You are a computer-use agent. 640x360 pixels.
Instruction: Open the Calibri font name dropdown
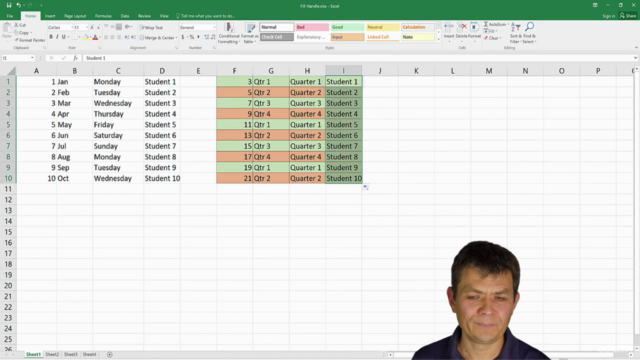point(72,27)
